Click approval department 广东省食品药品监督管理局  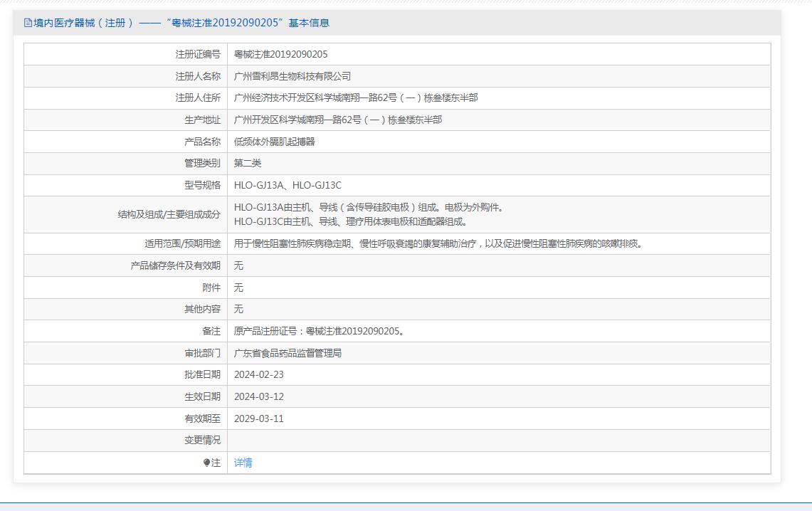(x=288, y=353)
